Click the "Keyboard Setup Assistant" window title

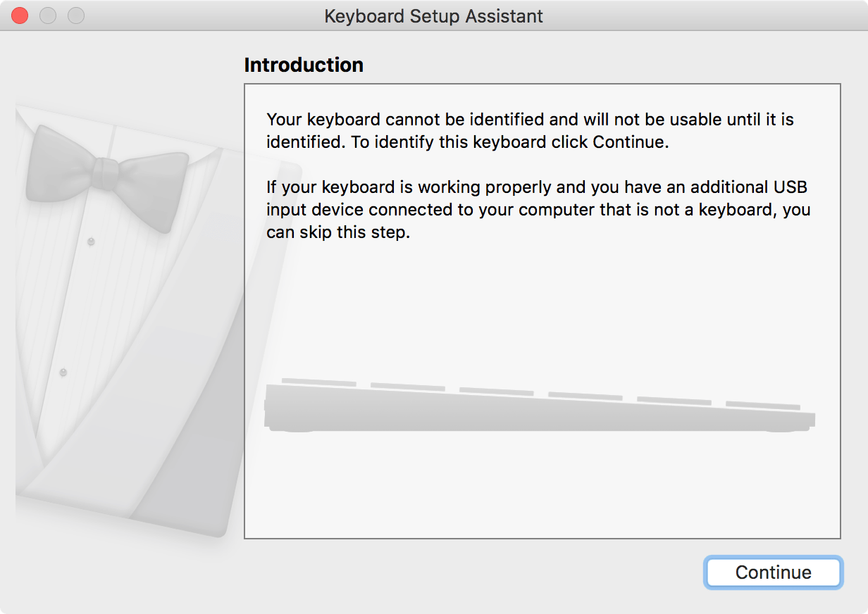pos(433,16)
